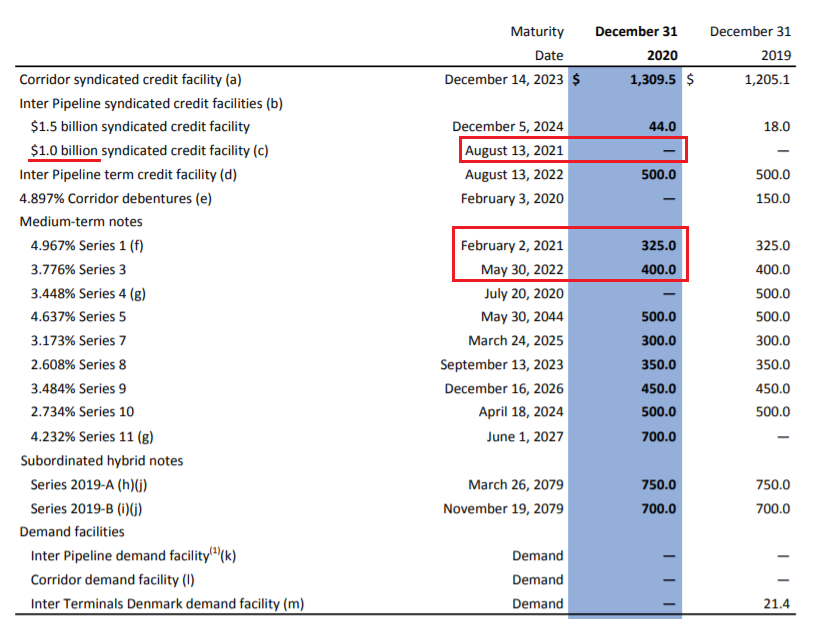Click the August 13, 2022 maturity date

514,175
